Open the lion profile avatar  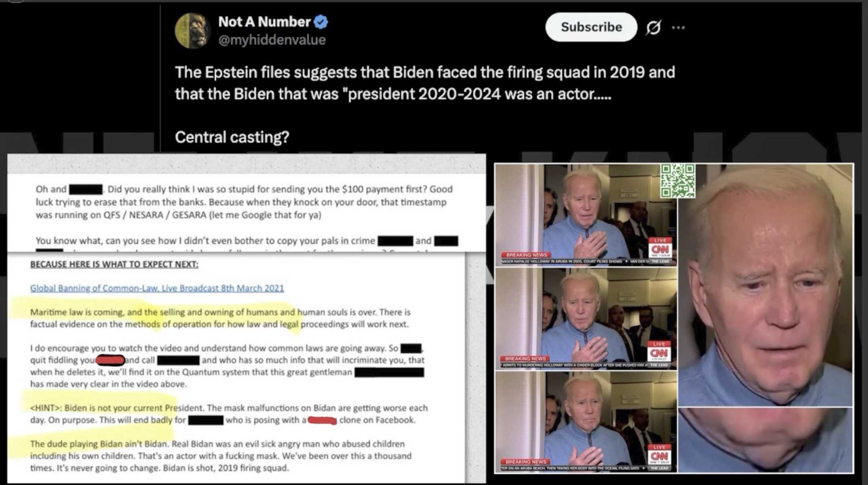click(192, 31)
